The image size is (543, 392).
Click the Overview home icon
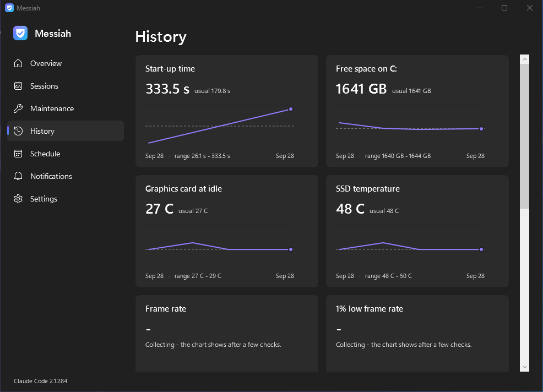(18, 63)
